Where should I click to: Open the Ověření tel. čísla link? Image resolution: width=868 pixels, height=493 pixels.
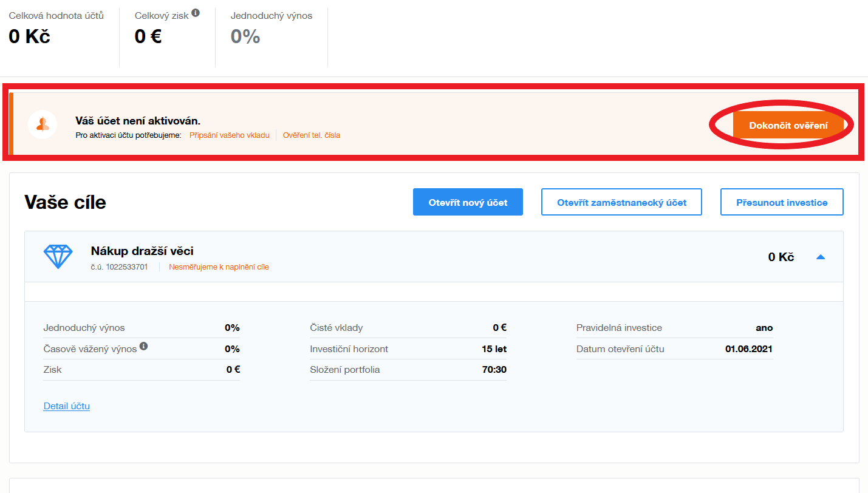pyautogui.click(x=312, y=135)
